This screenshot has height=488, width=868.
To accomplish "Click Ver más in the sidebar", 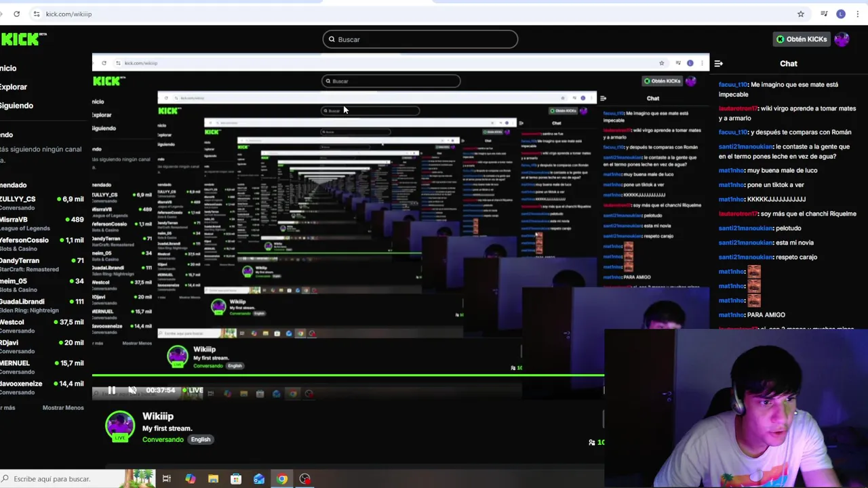I will click(x=7, y=408).
